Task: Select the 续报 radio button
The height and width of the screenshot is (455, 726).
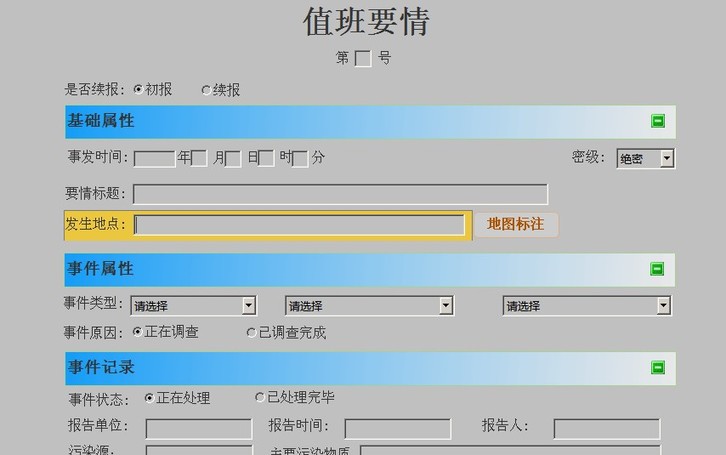Action: (206, 90)
